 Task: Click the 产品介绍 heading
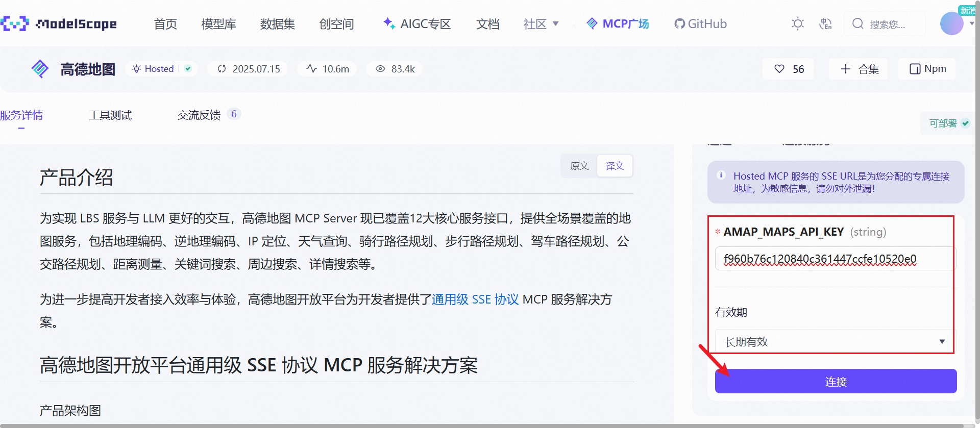click(x=76, y=178)
